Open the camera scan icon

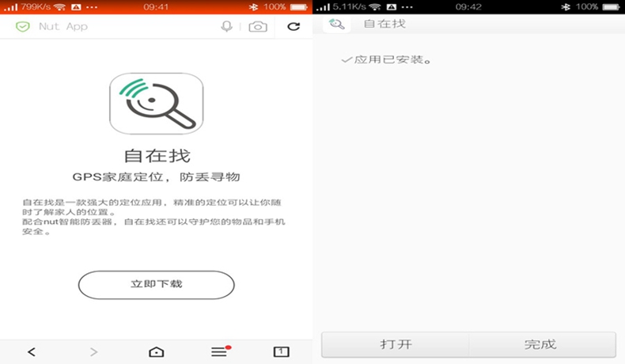point(258,26)
